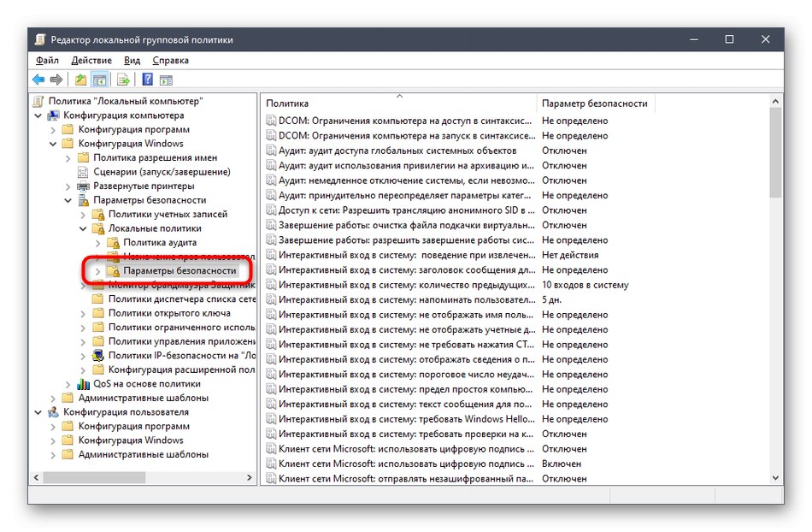
Task: Click the Export list toolbar icon
Action: [123, 80]
